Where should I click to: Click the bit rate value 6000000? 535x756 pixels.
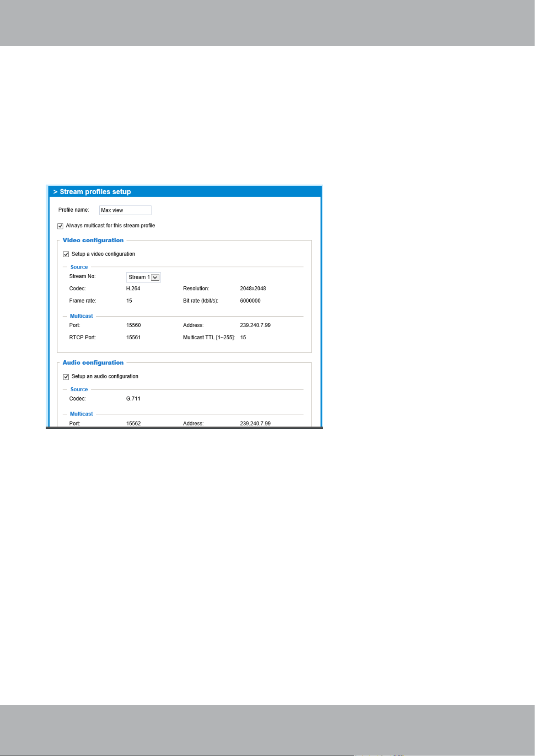click(250, 300)
